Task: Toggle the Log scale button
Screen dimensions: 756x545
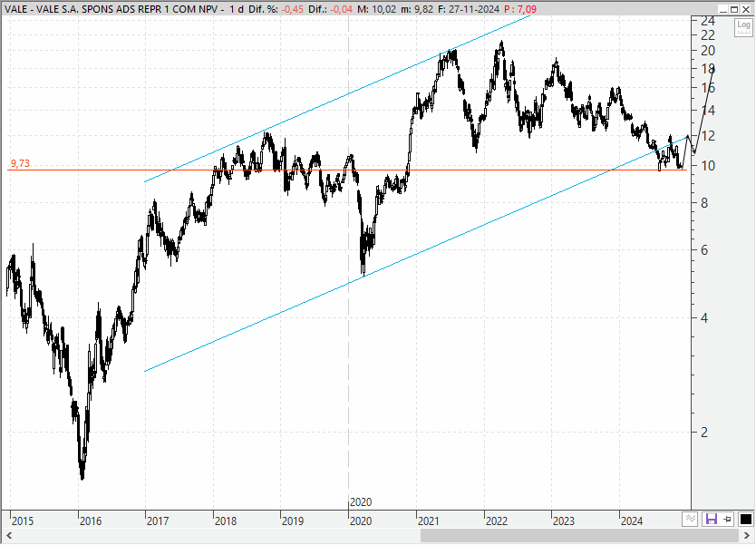Action: tap(743, 27)
